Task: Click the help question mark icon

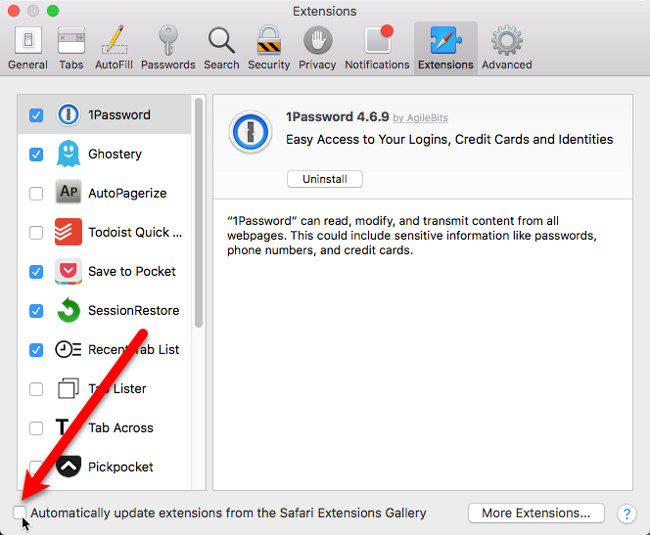Action: pyautogui.click(x=627, y=514)
